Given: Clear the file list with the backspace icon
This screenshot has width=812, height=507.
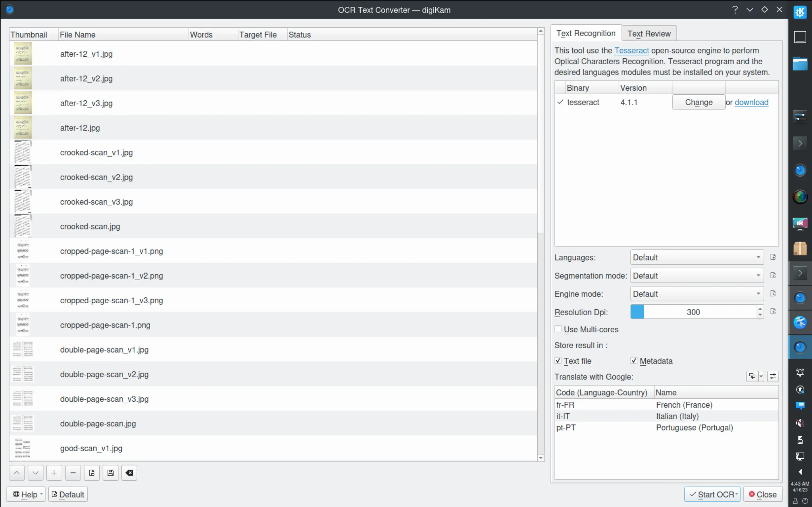Looking at the screenshot, I should pyautogui.click(x=129, y=472).
